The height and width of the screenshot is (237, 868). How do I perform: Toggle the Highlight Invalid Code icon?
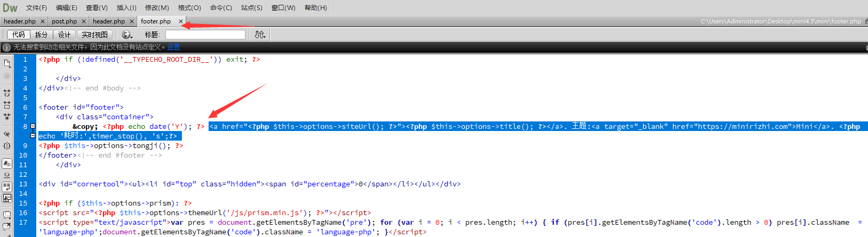point(7,175)
